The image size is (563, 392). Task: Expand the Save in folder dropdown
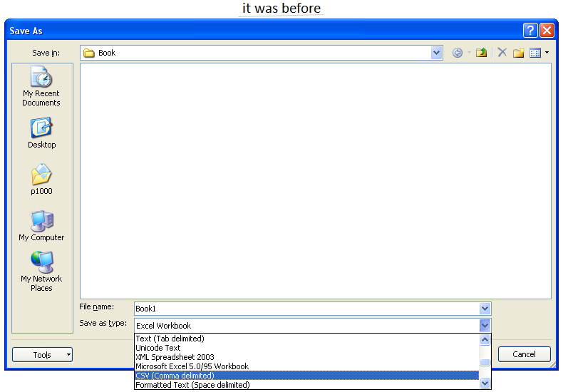tap(436, 53)
